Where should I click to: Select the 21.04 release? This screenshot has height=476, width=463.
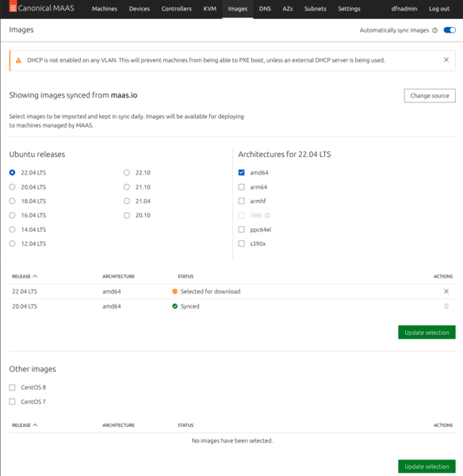[127, 201]
